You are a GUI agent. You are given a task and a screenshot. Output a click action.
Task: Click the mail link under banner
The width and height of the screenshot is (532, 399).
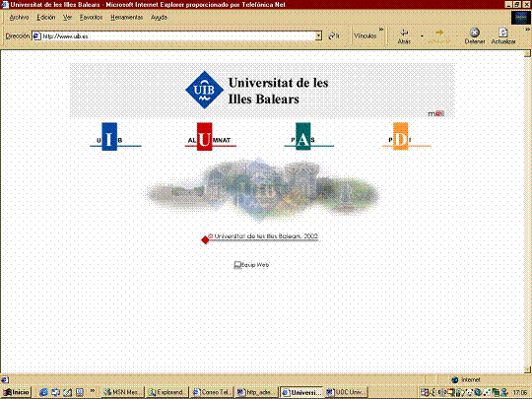[x=436, y=113]
